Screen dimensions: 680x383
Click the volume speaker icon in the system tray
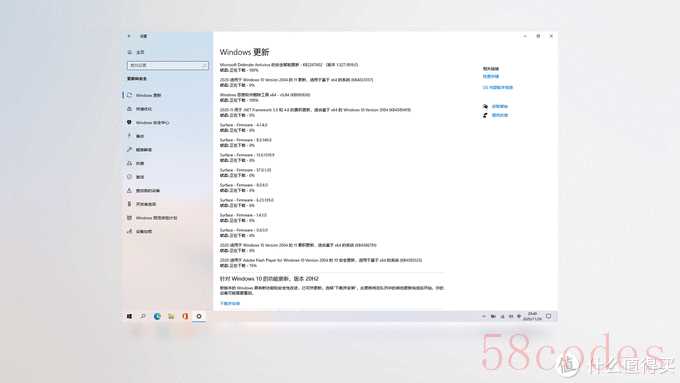[x=519, y=317]
